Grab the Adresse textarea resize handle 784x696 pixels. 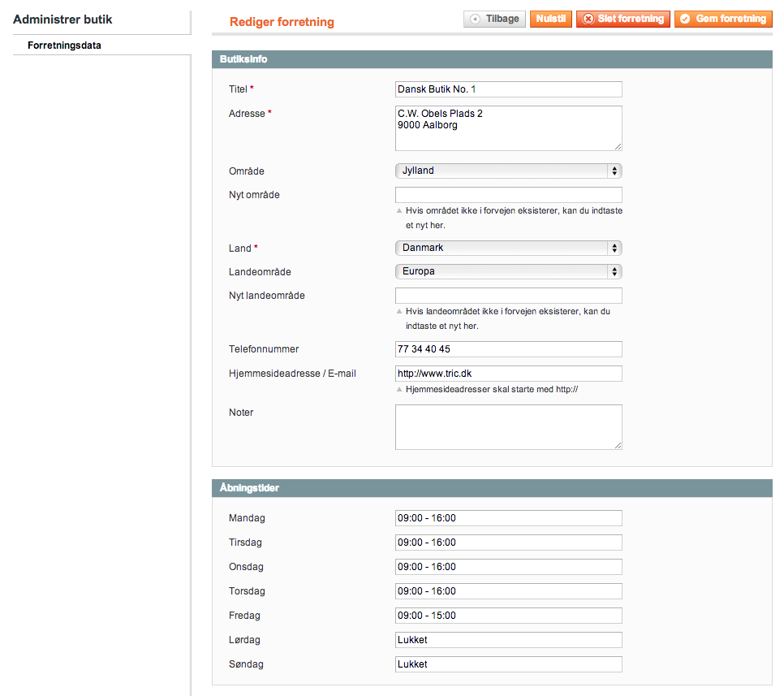618,146
